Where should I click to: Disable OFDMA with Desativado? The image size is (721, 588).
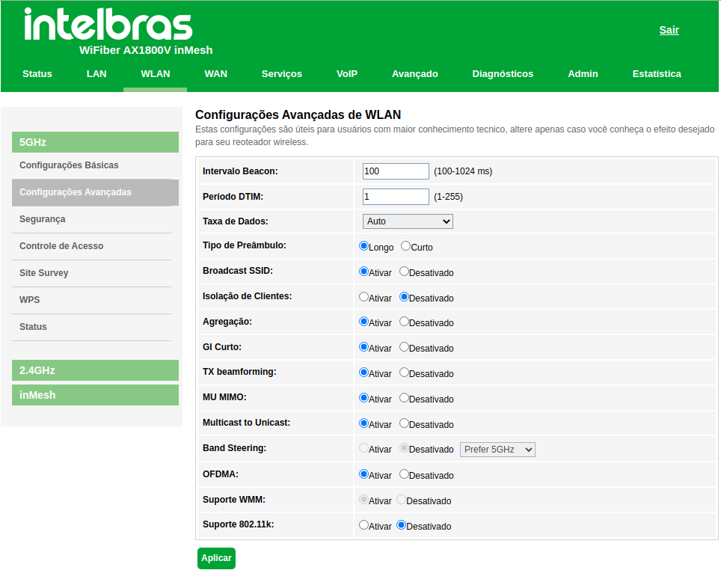point(404,474)
